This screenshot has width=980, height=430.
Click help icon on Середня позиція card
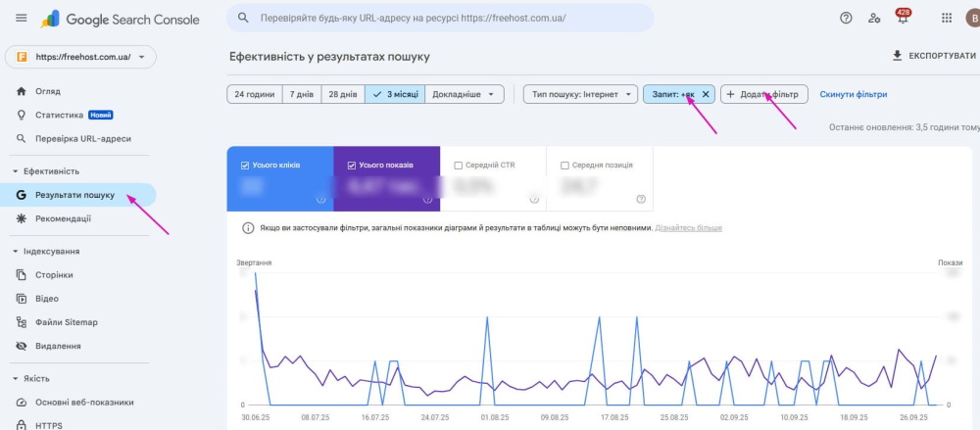(x=641, y=199)
